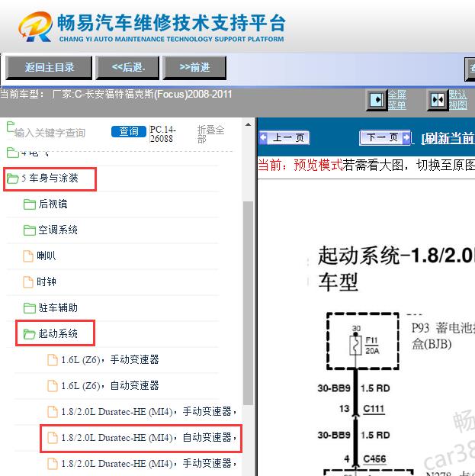
Task: Click document icon of Duratec-HE 自动变速器 row
Action: pyautogui.click(x=53, y=438)
